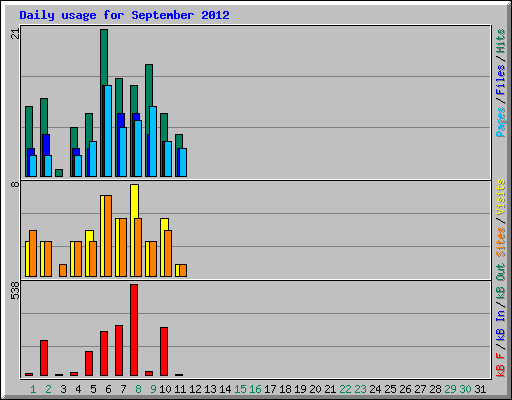Click day 11 on the x-axis
This screenshot has width=512, height=400.
pos(180,389)
